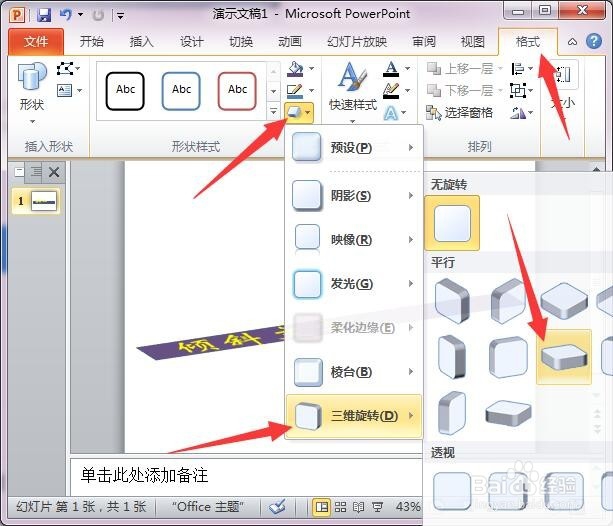Open PowerPoint help question mark
This screenshot has width=613, height=526.
pos(594,41)
